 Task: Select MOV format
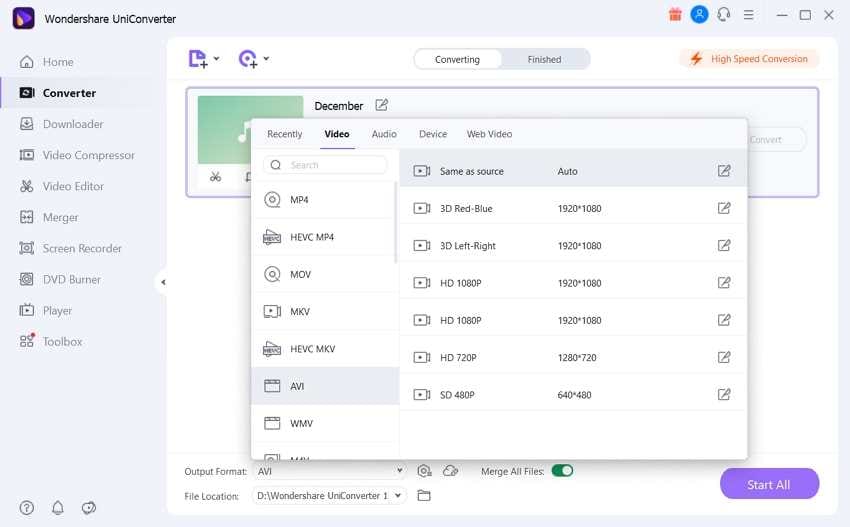pyautogui.click(x=325, y=274)
